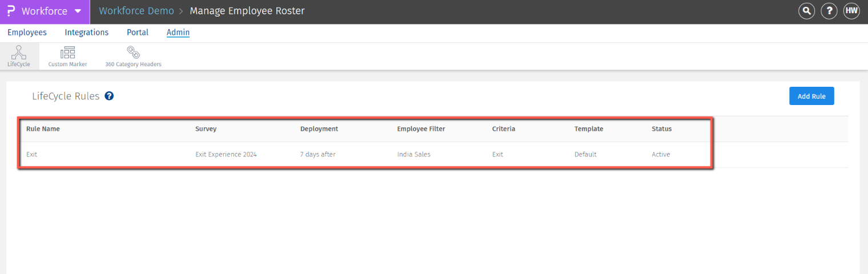Click the Criteria column header
This screenshot has height=274, width=868.
click(504, 129)
